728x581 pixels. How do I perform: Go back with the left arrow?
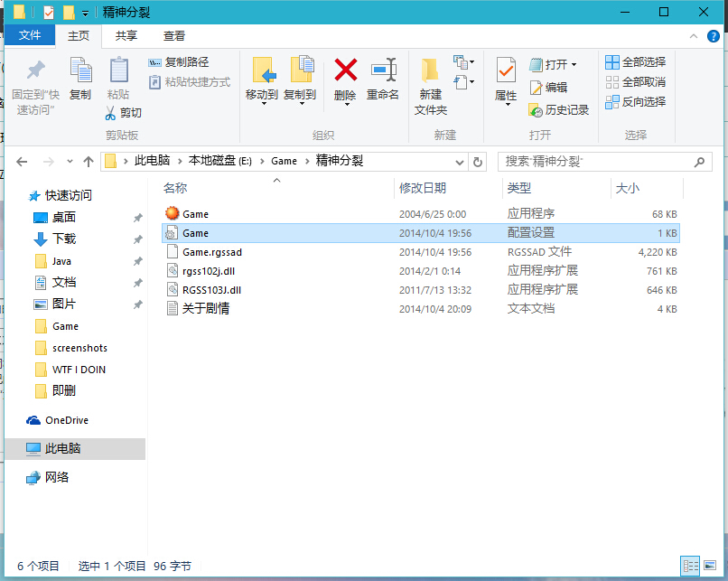click(22, 162)
